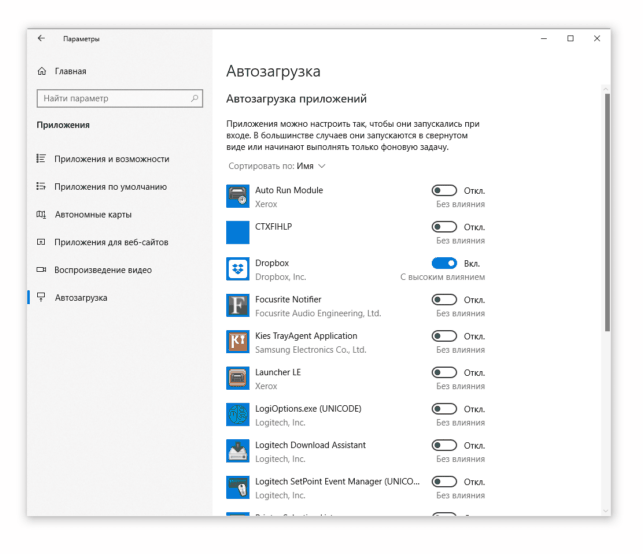The width and height of the screenshot is (643, 554).
Task: Open Воспроизведение видео page
Action: pos(103,270)
